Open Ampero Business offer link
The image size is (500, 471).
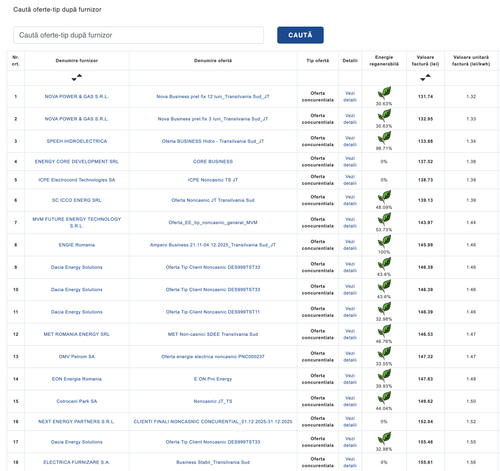point(213,245)
